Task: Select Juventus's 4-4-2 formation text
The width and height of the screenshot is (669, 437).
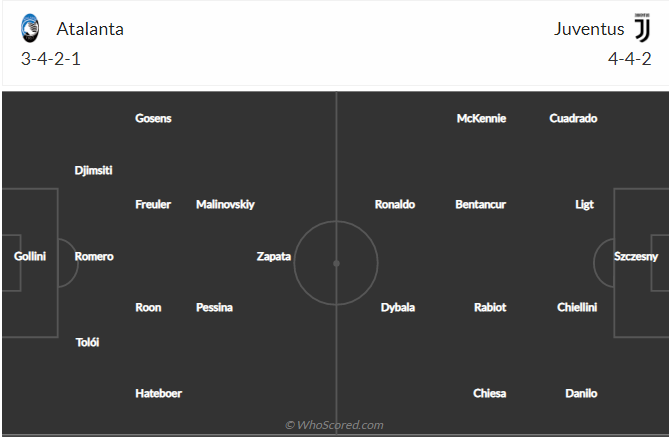Action: click(630, 59)
